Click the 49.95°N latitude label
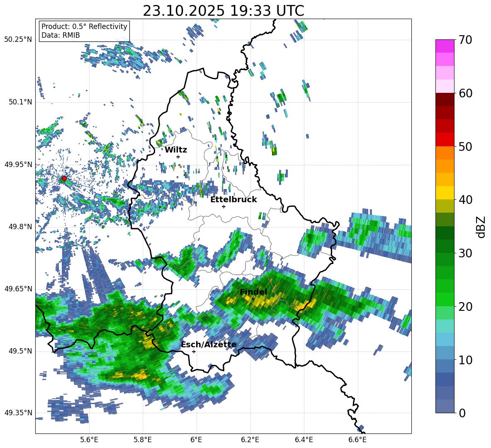This screenshot has width=491, height=448. pyautogui.click(x=18, y=165)
